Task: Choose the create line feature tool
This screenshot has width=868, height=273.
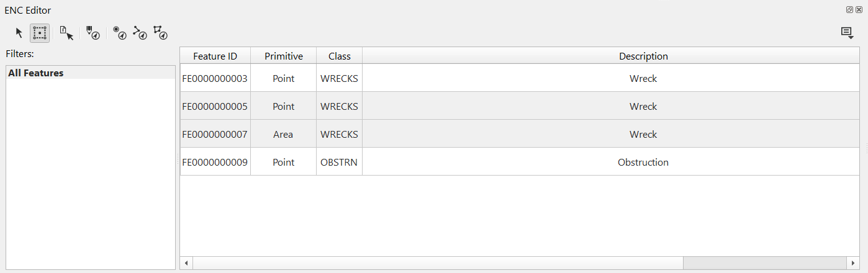Action: click(140, 33)
